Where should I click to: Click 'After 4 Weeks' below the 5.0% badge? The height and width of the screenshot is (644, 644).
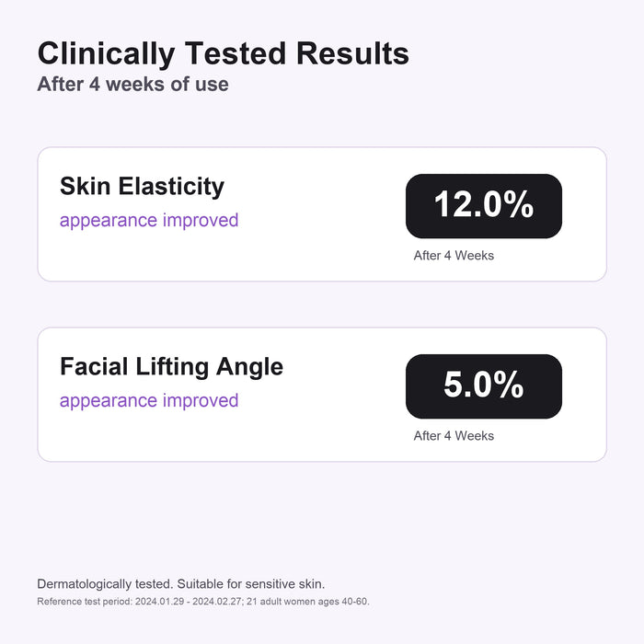pyautogui.click(x=454, y=436)
